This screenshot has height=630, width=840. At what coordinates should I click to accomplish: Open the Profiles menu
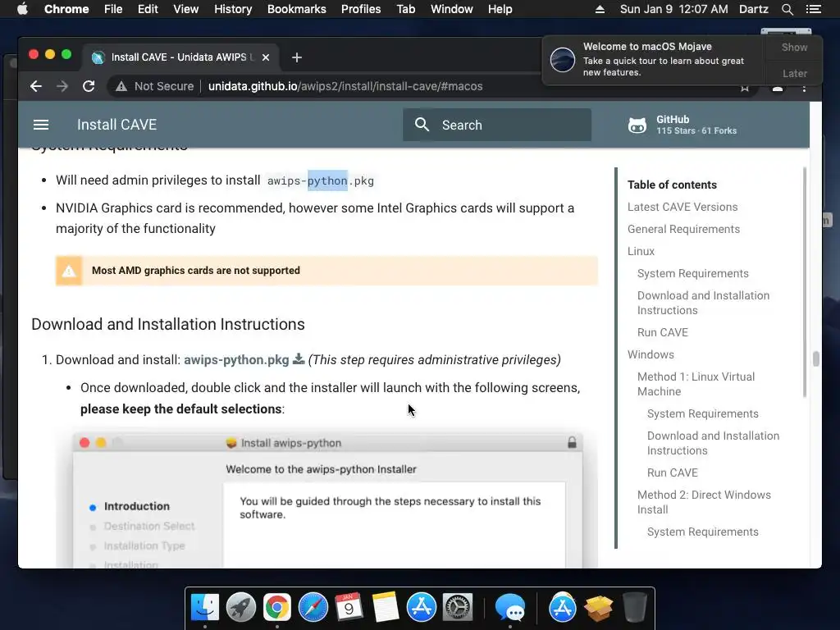click(361, 9)
